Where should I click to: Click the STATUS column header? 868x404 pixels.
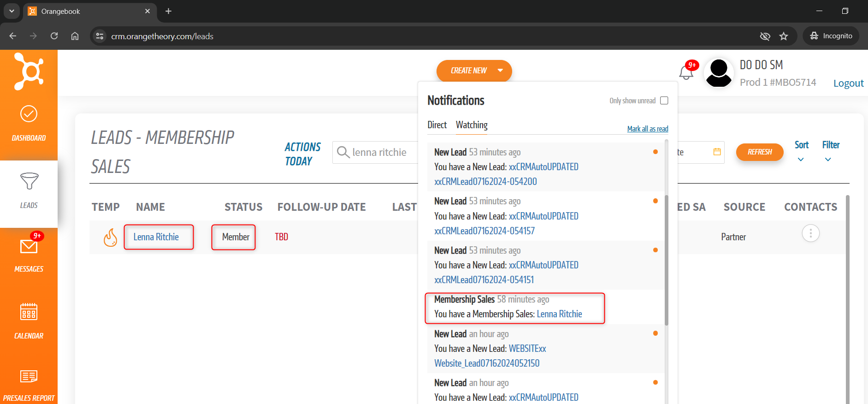tap(243, 207)
